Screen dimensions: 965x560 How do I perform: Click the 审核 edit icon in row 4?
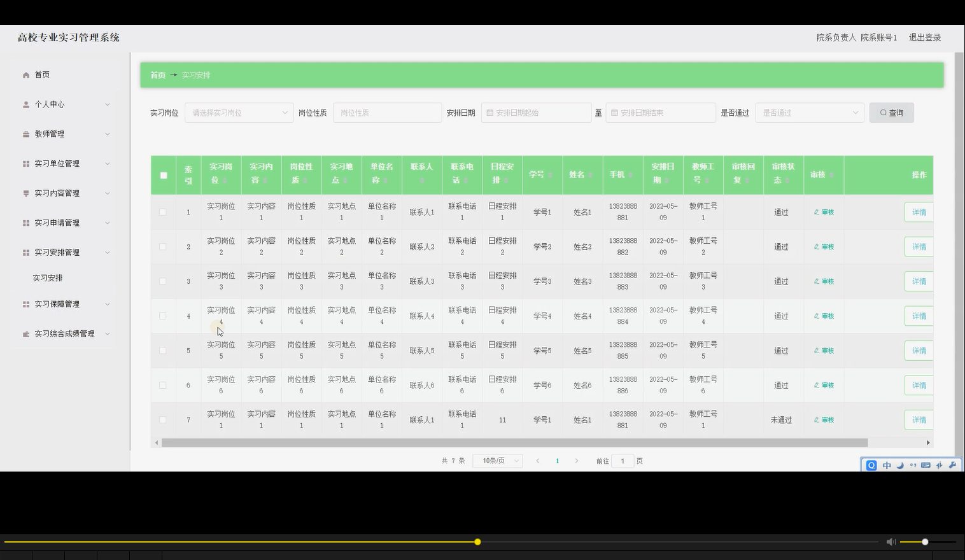[817, 316]
